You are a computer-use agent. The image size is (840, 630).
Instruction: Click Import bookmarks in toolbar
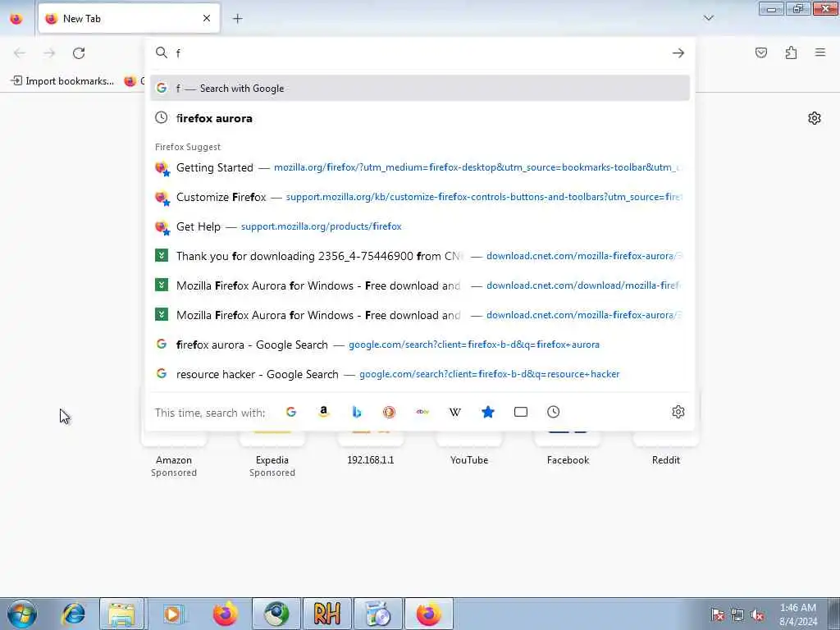point(62,81)
